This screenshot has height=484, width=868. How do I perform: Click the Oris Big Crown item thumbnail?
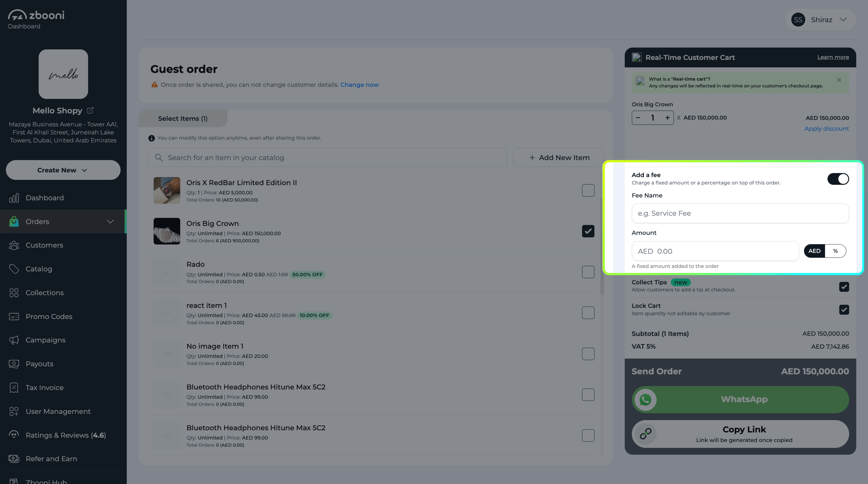[x=167, y=231]
